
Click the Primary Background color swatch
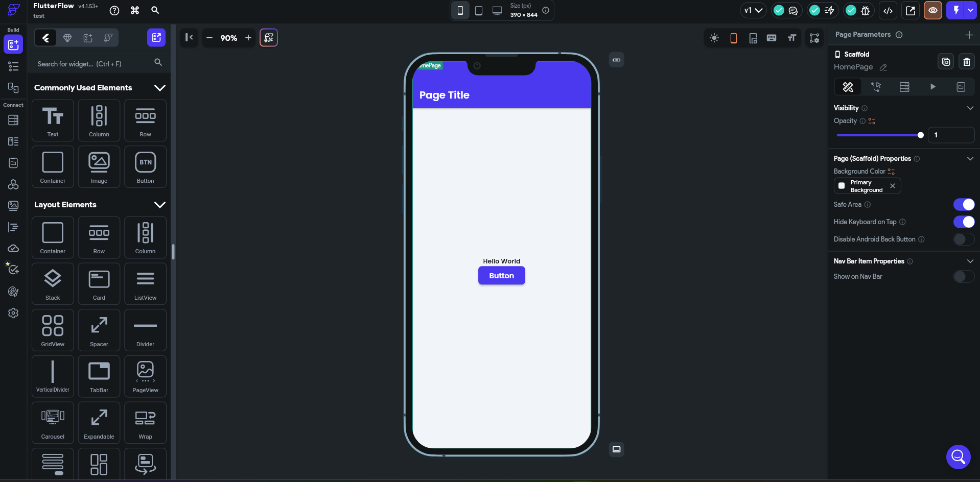(842, 186)
